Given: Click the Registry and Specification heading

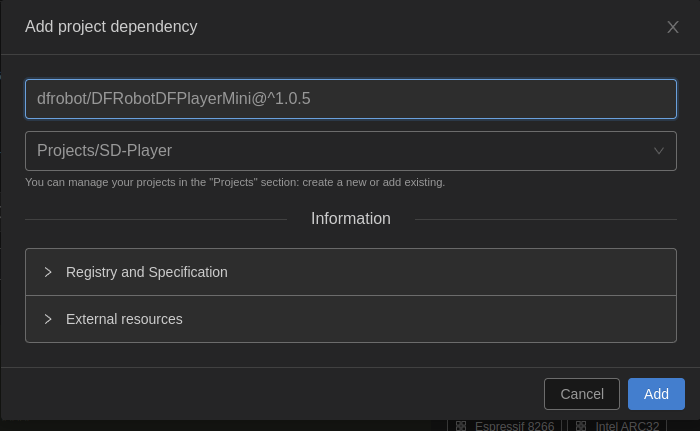Looking at the screenshot, I should (147, 272).
